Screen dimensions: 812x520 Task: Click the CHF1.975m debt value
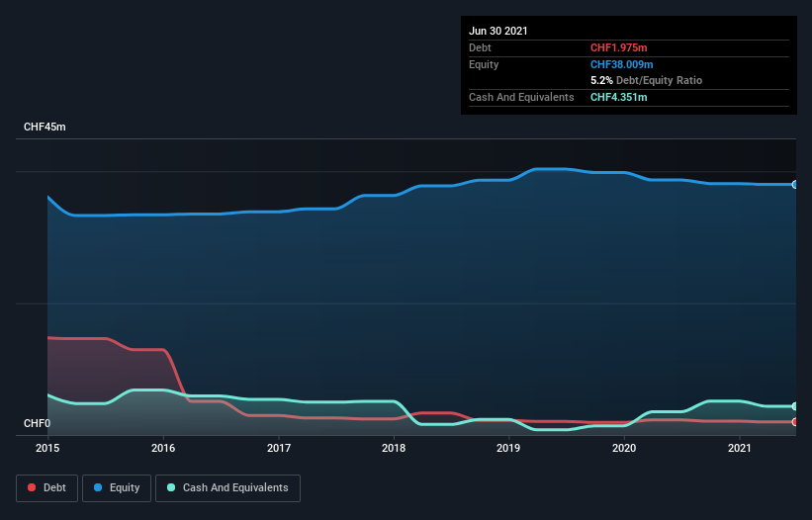[x=619, y=47]
